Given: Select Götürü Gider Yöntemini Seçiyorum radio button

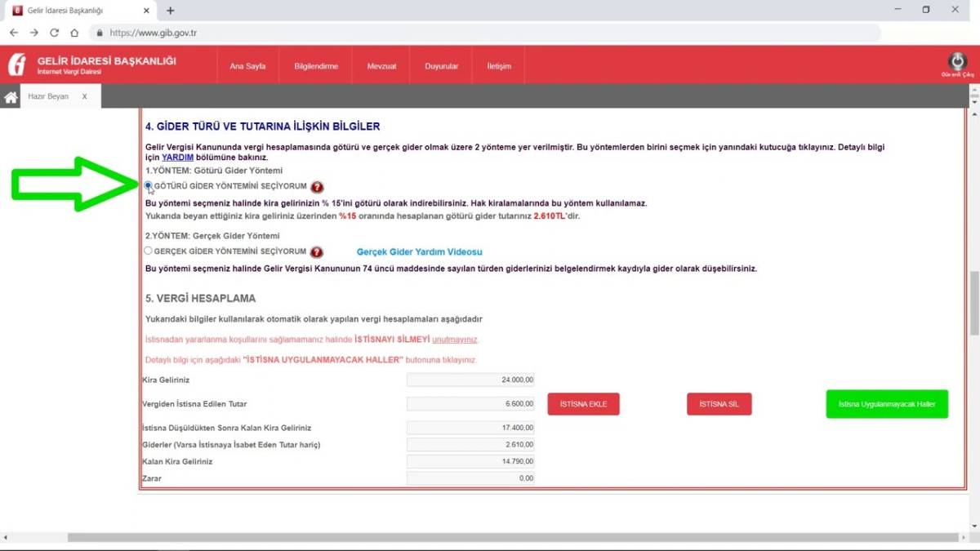Looking at the screenshot, I should [x=149, y=186].
